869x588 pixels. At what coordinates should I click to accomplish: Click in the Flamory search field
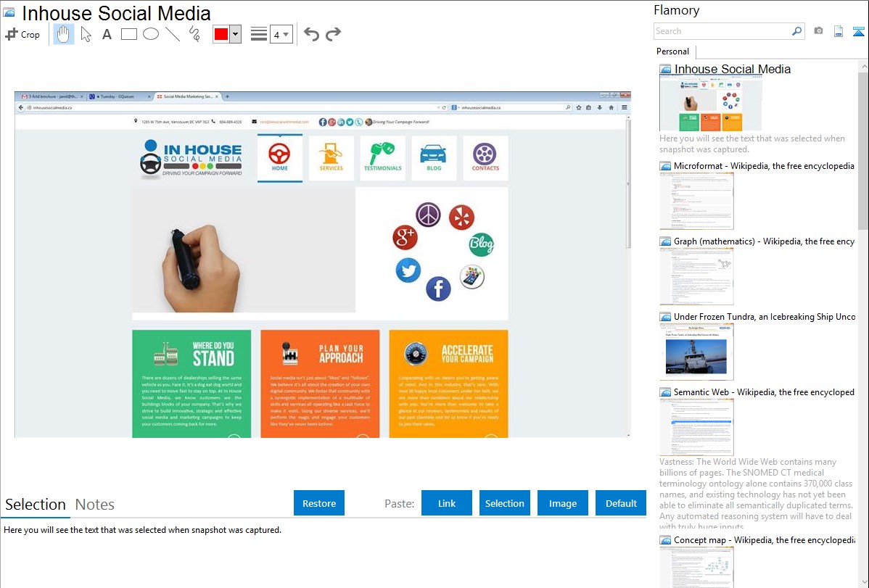tap(722, 31)
